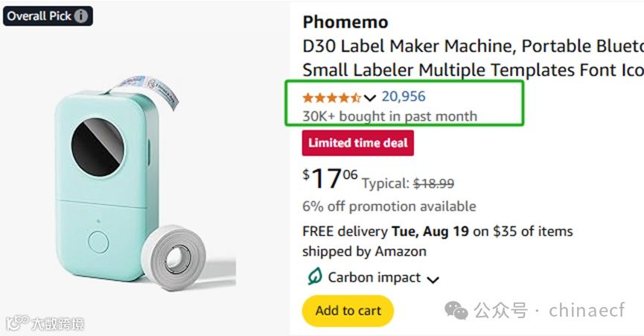Expand the Carbon impact chevron
The image size is (644, 336).
pos(433,279)
